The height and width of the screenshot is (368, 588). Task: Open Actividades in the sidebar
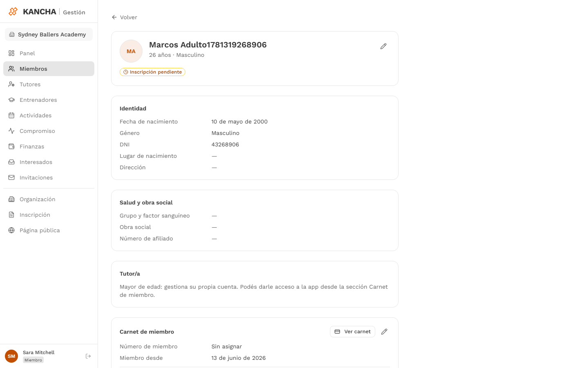pos(49,115)
